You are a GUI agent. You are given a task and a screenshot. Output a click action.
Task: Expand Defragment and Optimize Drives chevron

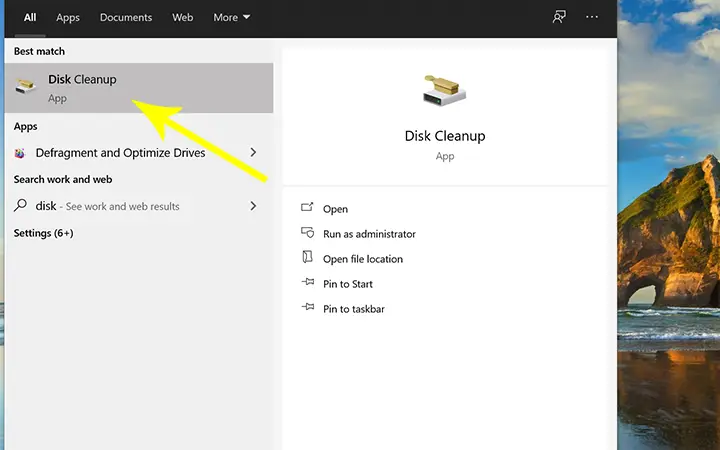(253, 152)
